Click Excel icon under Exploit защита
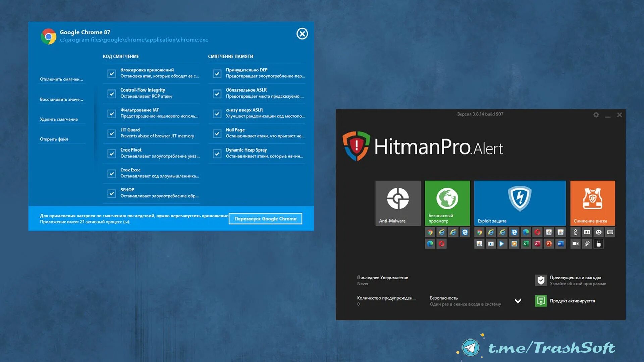The height and width of the screenshot is (362, 644). click(x=526, y=244)
